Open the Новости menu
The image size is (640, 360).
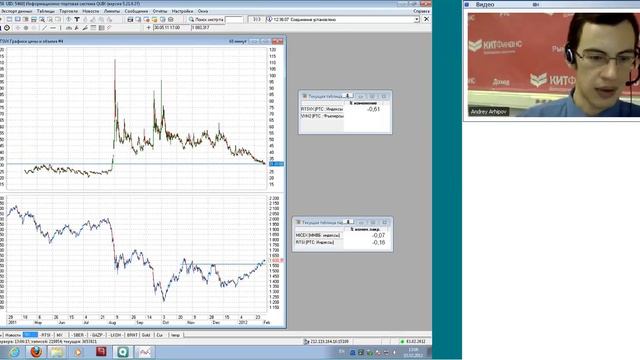pos(91,11)
